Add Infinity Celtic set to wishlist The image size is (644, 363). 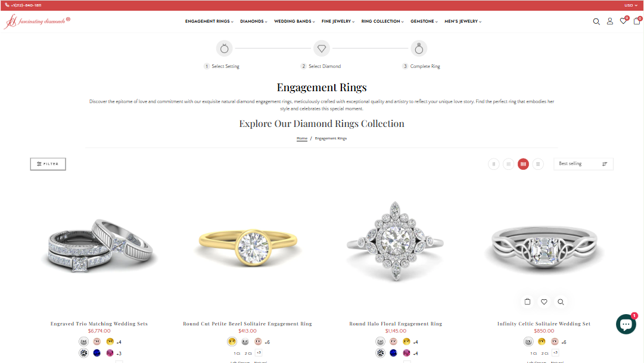pos(544,302)
